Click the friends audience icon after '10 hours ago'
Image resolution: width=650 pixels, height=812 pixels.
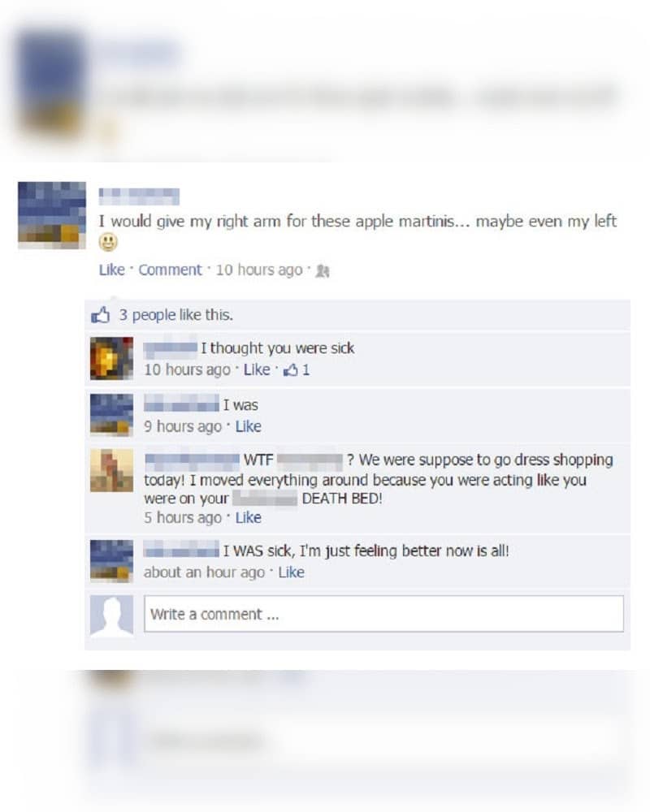coord(323,270)
